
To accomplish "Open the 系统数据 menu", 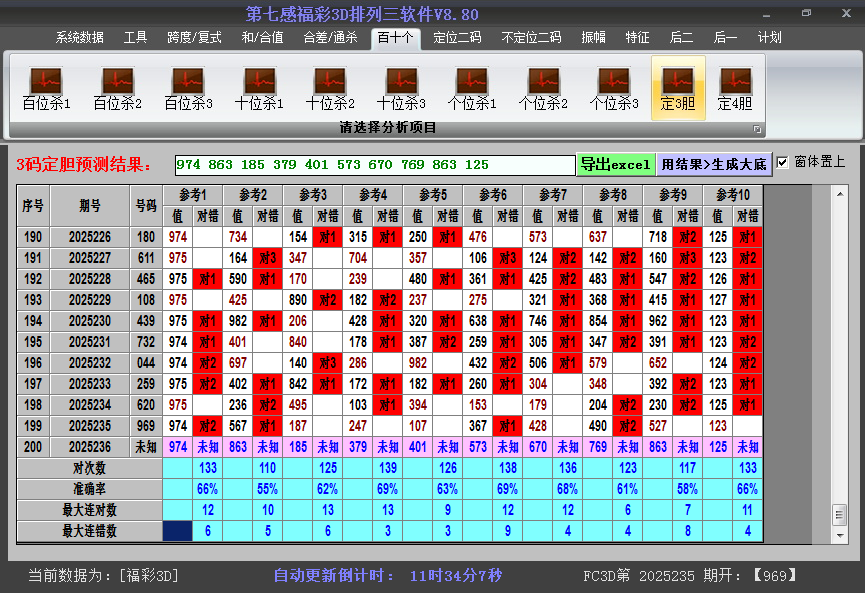I will coord(79,38).
